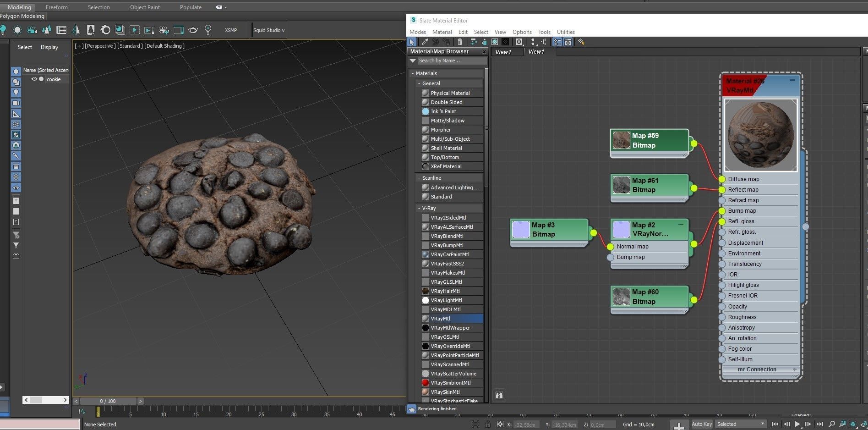The height and width of the screenshot is (430, 868).
Task: Toggle visibility eye of cookie object
Action: (x=34, y=79)
